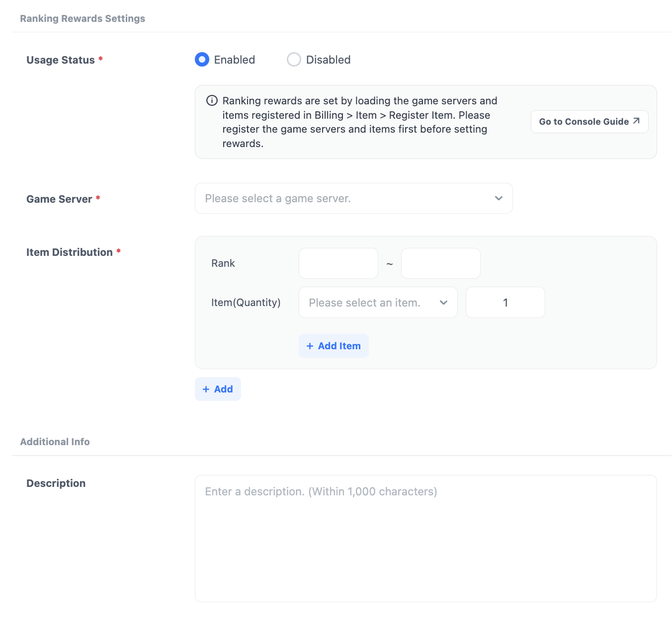Click the Additional Info section heading
The image size is (672, 625).
[55, 442]
